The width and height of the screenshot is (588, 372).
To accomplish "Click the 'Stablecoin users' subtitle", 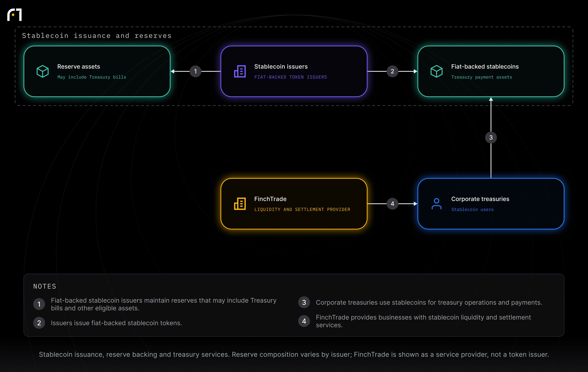I will (x=472, y=209).
